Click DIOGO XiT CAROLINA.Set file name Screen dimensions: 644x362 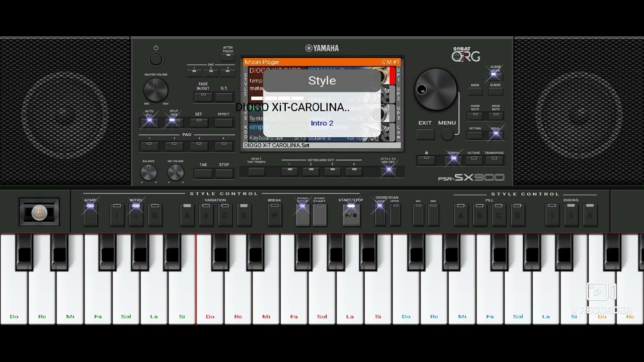[x=277, y=145]
